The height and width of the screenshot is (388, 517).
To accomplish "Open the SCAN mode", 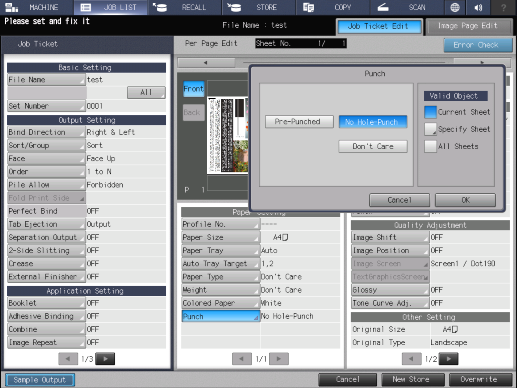I will pyautogui.click(x=406, y=7).
